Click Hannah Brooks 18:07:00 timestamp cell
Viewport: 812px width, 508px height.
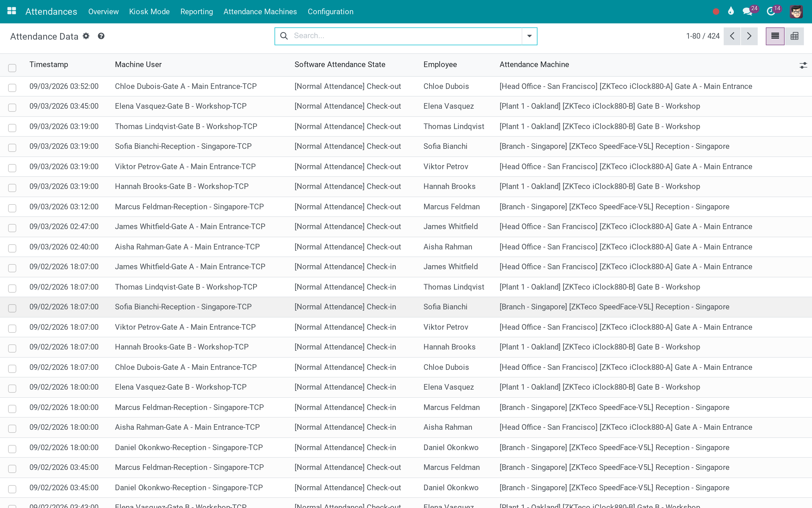(64, 347)
